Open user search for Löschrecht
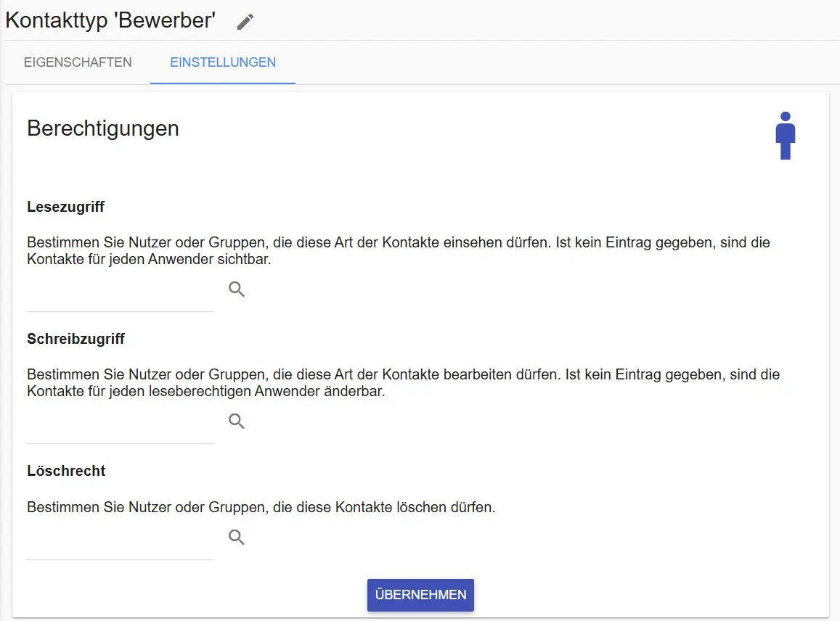The image size is (840, 621). coord(237,538)
